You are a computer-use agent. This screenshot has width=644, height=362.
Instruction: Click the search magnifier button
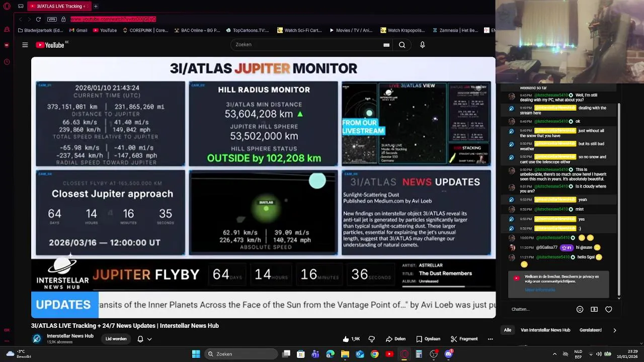click(x=402, y=45)
